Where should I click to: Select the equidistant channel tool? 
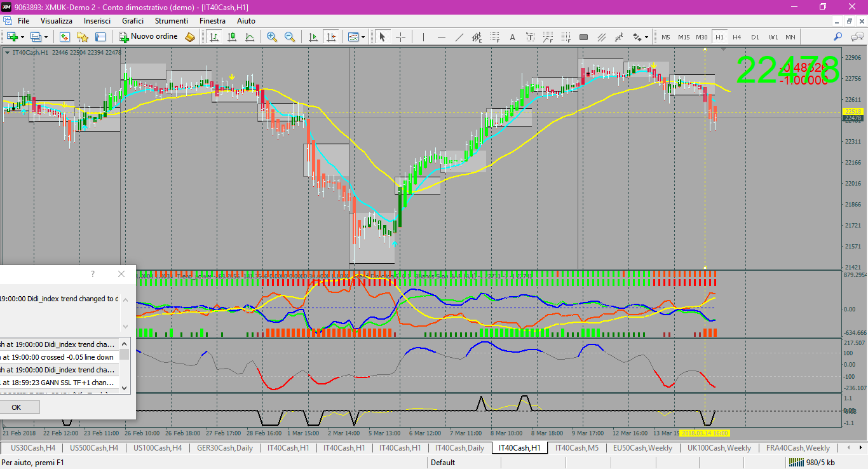pos(477,37)
